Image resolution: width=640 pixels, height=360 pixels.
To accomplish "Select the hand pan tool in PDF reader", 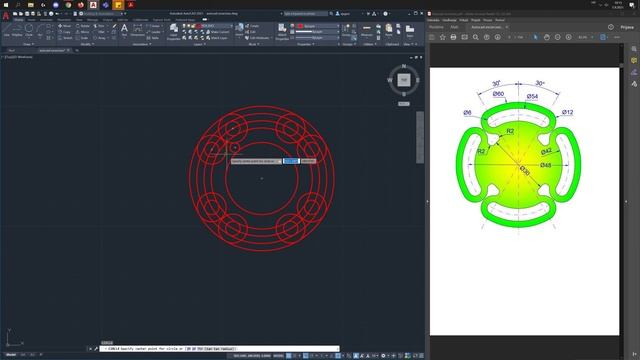I will click(x=547, y=37).
